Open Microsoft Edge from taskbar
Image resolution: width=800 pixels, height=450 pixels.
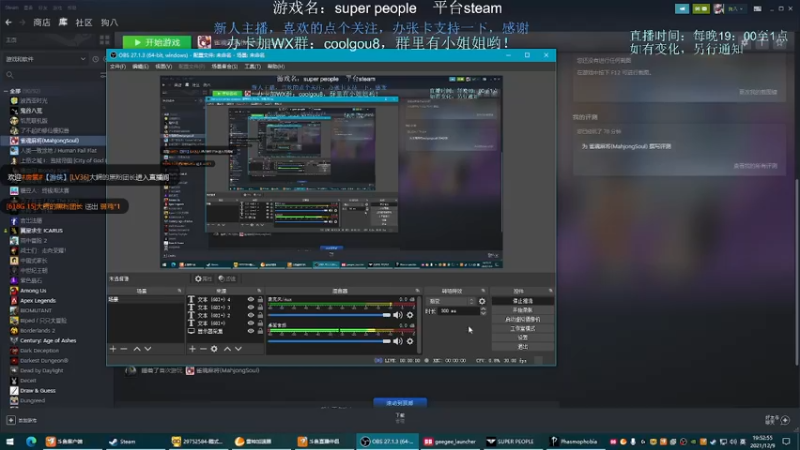click(31, 441)
